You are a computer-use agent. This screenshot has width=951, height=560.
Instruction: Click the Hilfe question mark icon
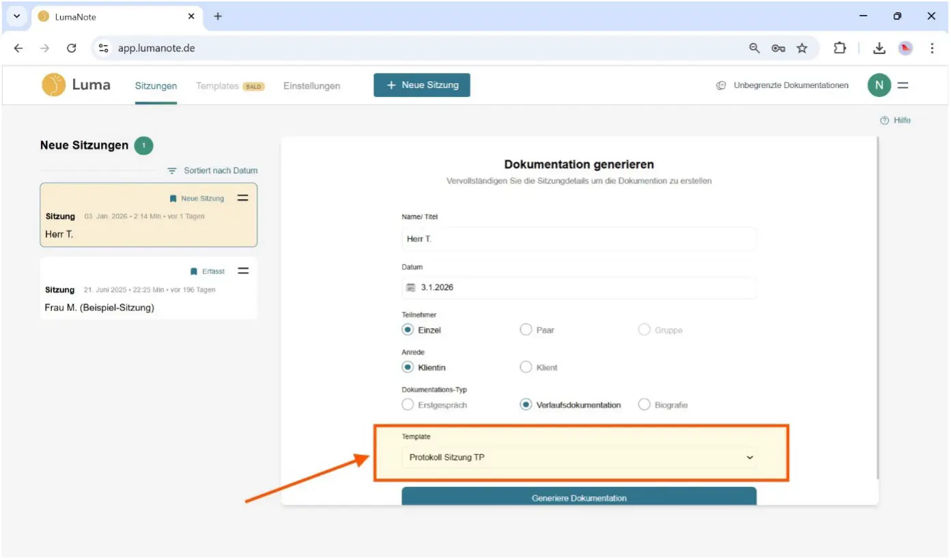(885, 121)
